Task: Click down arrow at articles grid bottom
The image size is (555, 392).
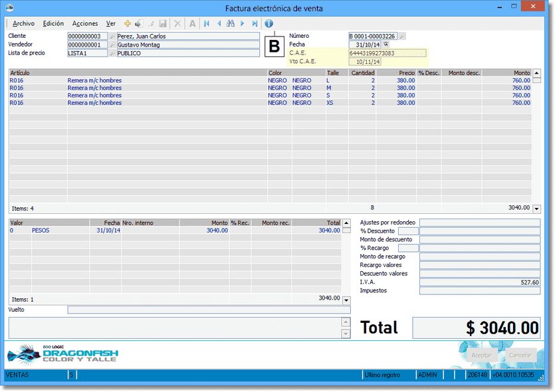Action: tap(537, 209)
